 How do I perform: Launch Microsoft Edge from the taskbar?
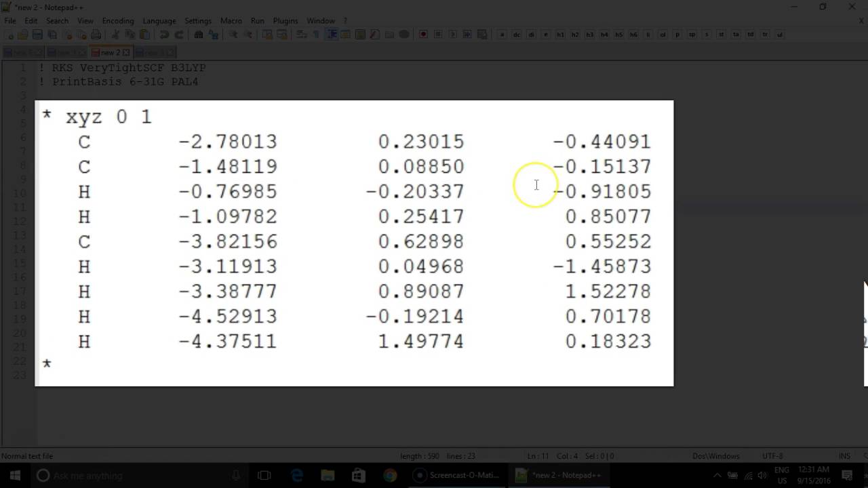[297, 475]
